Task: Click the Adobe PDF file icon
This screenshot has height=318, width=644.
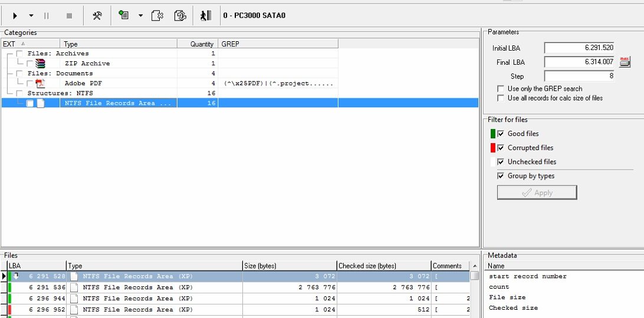Action: tap(40, 83)
